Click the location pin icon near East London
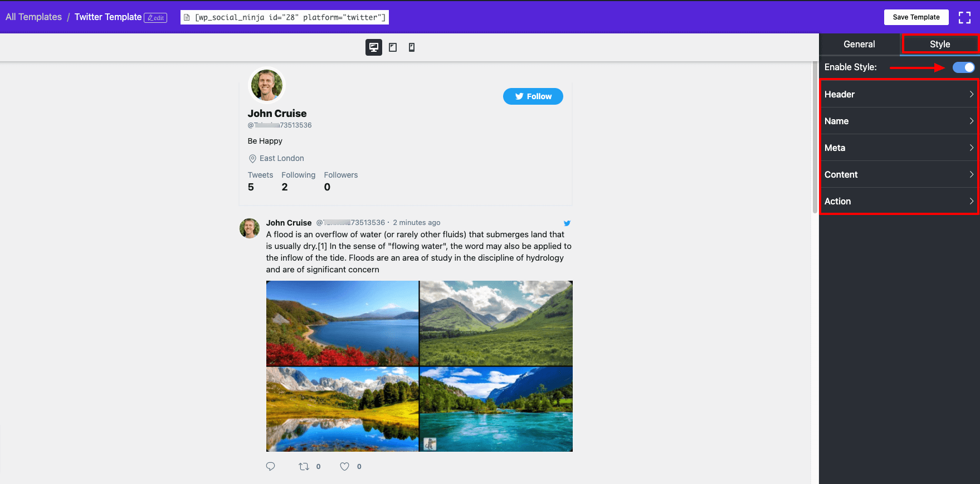980x484 pixels. [252, 158]
